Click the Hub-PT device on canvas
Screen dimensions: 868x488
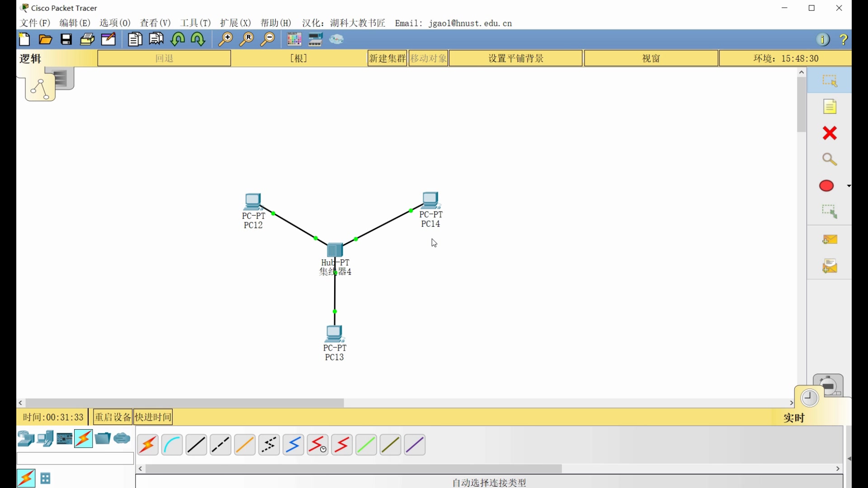335,250
